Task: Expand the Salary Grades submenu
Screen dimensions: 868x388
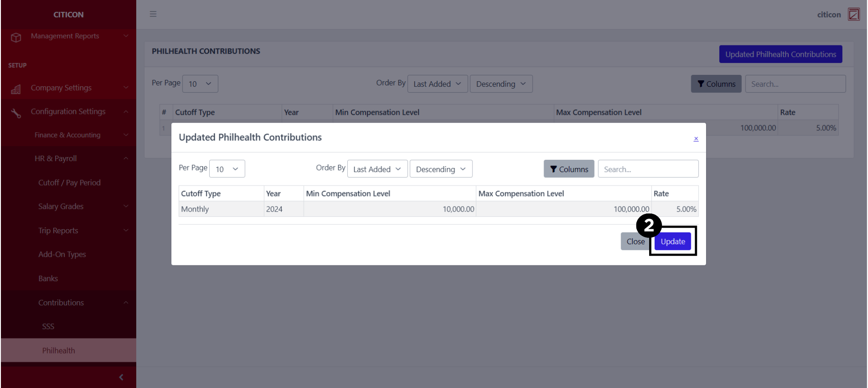Action: pos(61,207)
